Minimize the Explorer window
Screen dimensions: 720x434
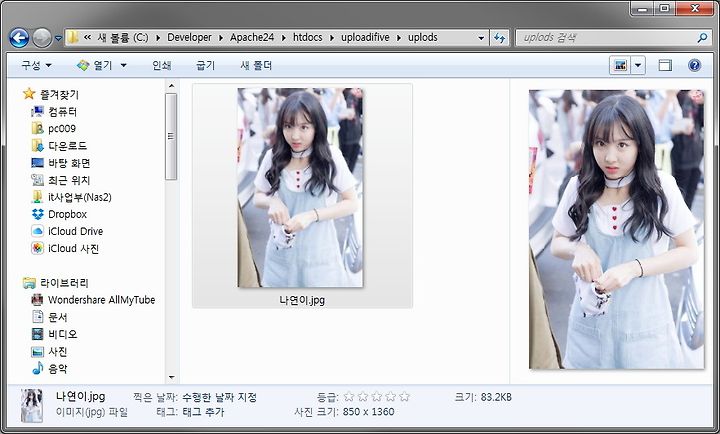[642, 8]
